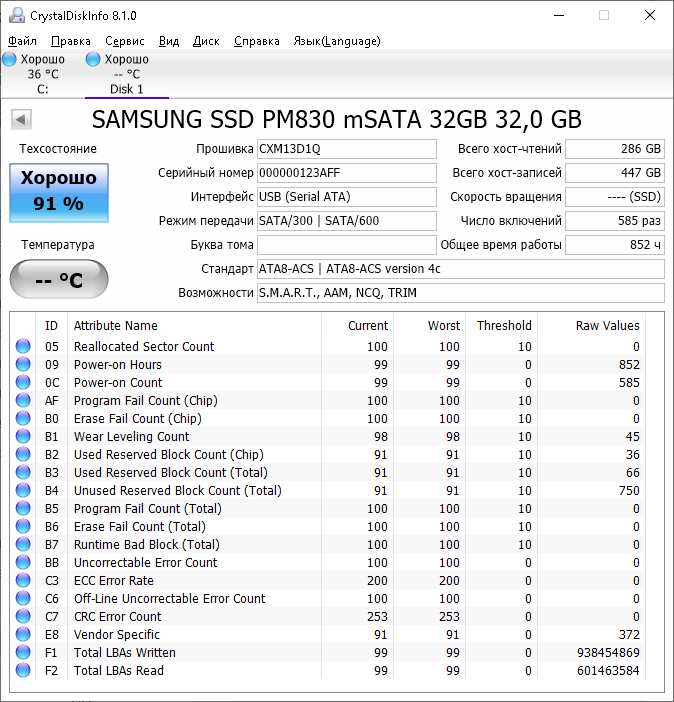Viewport: 674px width, 702px height.
Task: Click the SAMSUNG SSD PM830 mSATA model title
Action: [x=337, y=120]
